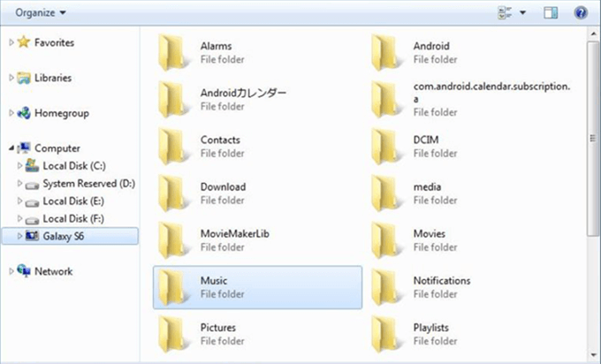Select System Reserved (D:) drive

pyautogui.click(x=88, y=184)
